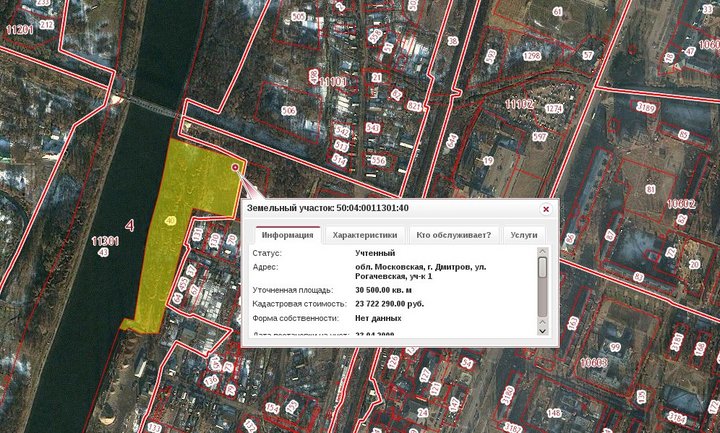This screenshot has width=720, height=433.
Task: Select the Услуги tab
Action: coord(523,235)
